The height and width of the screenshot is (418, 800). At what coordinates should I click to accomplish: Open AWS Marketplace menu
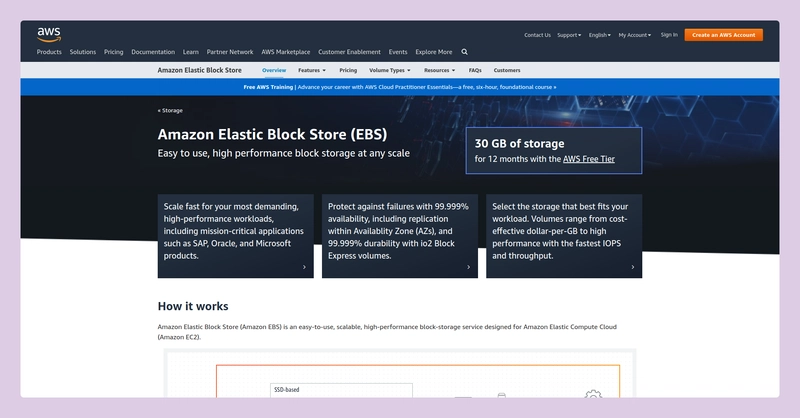[x=286, y=52]
